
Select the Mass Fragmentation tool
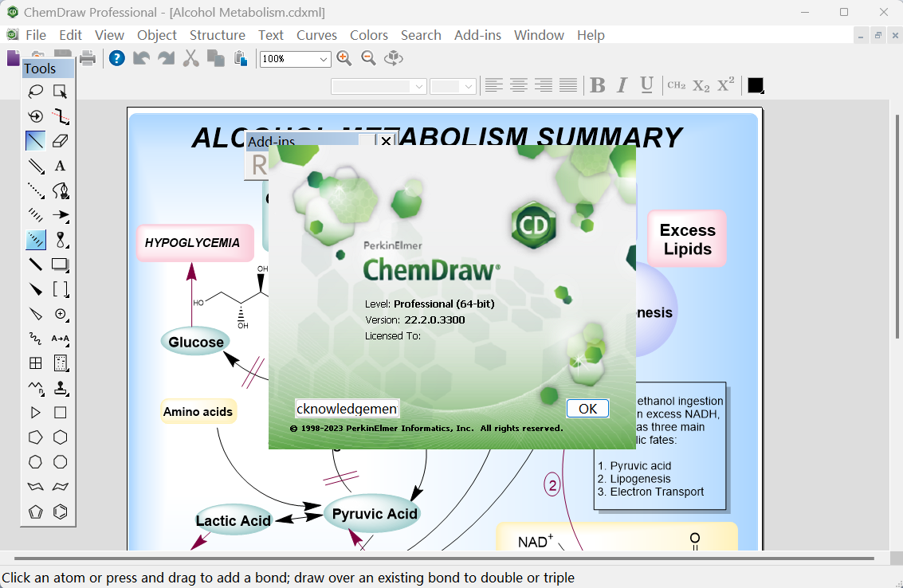60,116
